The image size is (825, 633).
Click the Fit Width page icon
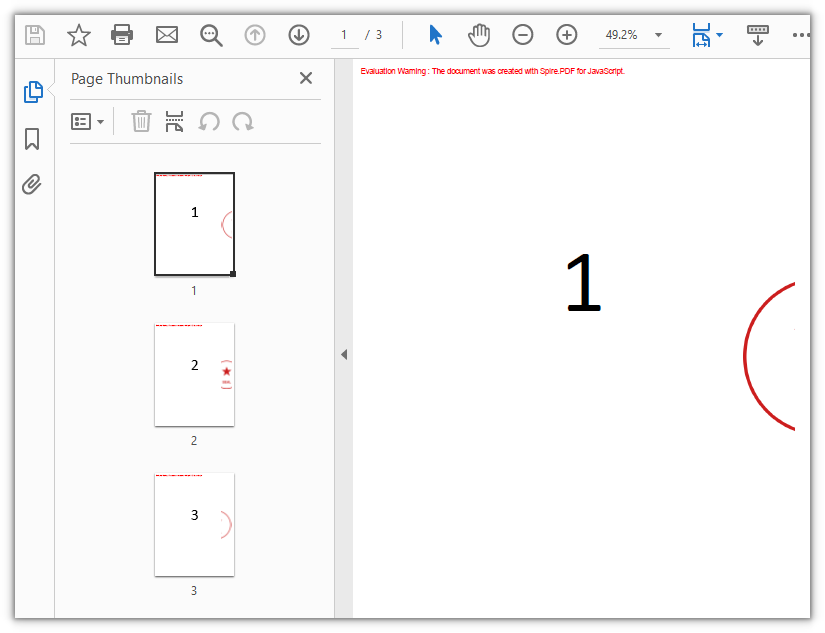coord(701,35)
